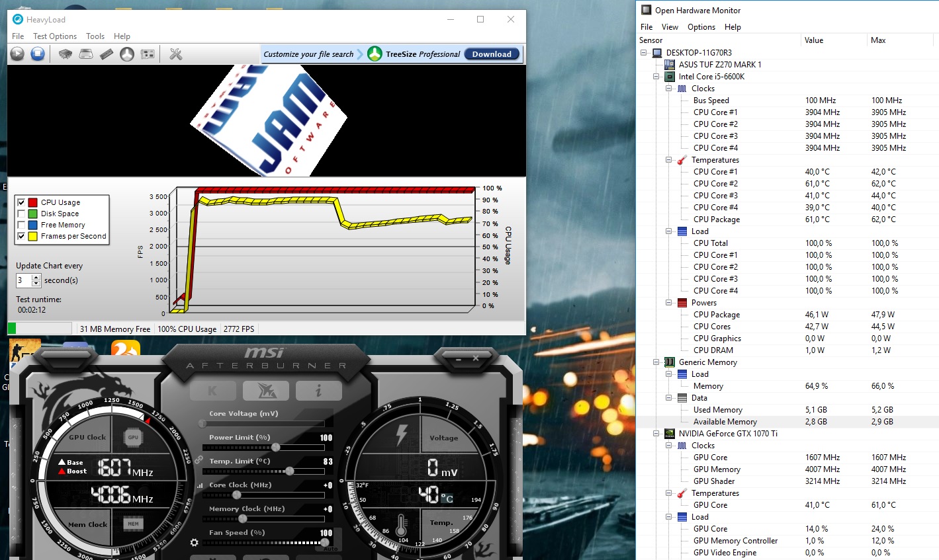The image size is (939, 560).
Task: Click the link chain icon beside Temp. Limit
Action: coord(199,460)
